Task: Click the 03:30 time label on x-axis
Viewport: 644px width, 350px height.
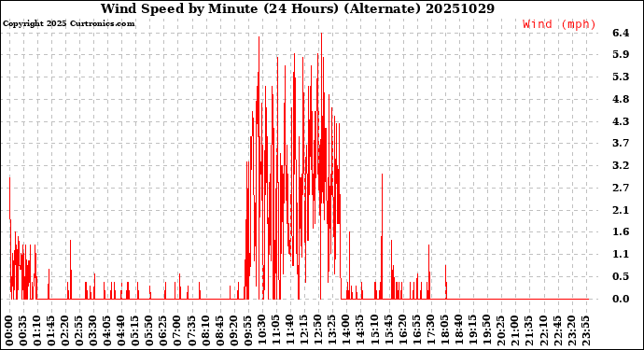Action: [93, 331]
